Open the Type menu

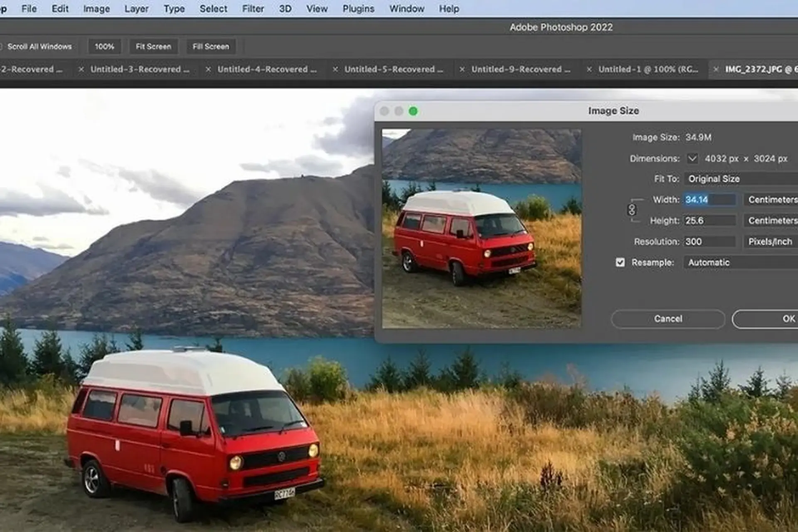(174, 9)
